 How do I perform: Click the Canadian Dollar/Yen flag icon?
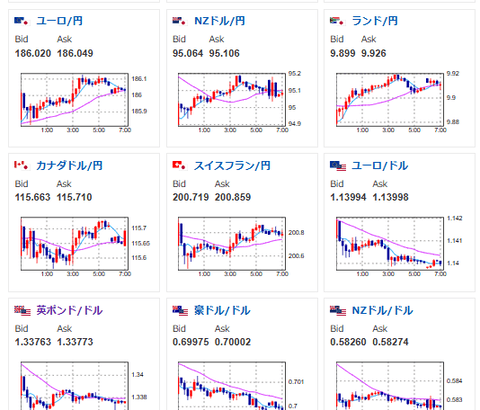point(22,165)
